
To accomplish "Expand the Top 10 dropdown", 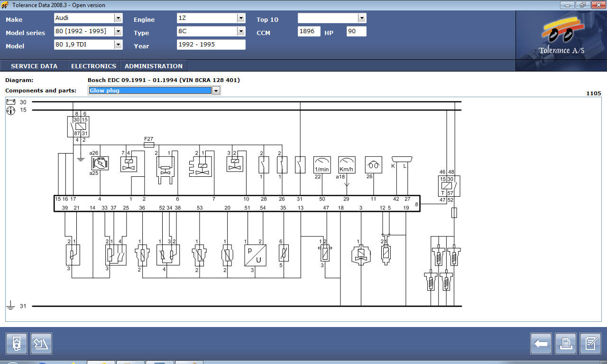I will [x=362, y=18].
